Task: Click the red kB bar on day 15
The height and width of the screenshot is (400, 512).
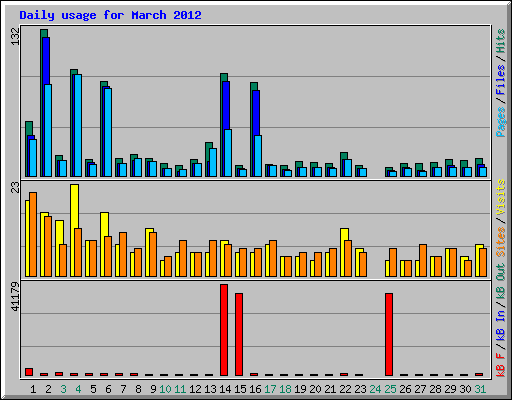Action: click(239, 334)
